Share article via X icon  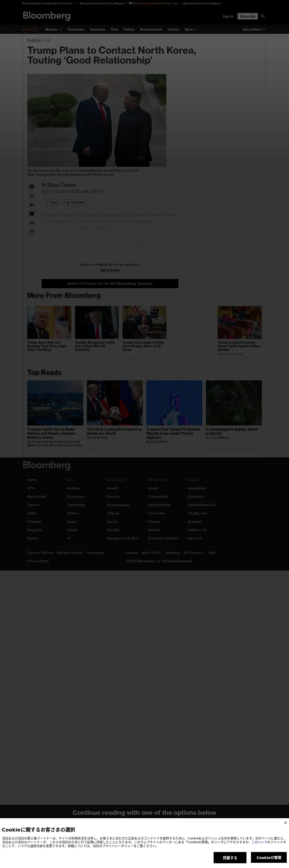pos(32,195)
